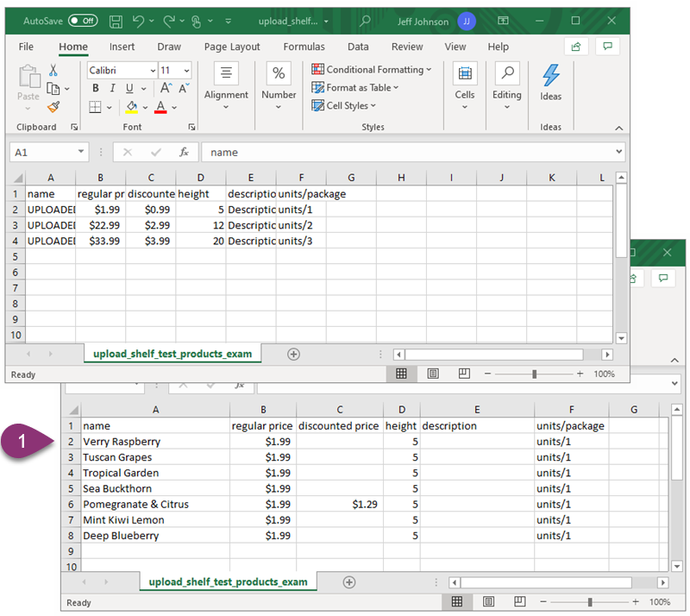
Task: Apply yellow Fill Color
Action: [132, 107]
